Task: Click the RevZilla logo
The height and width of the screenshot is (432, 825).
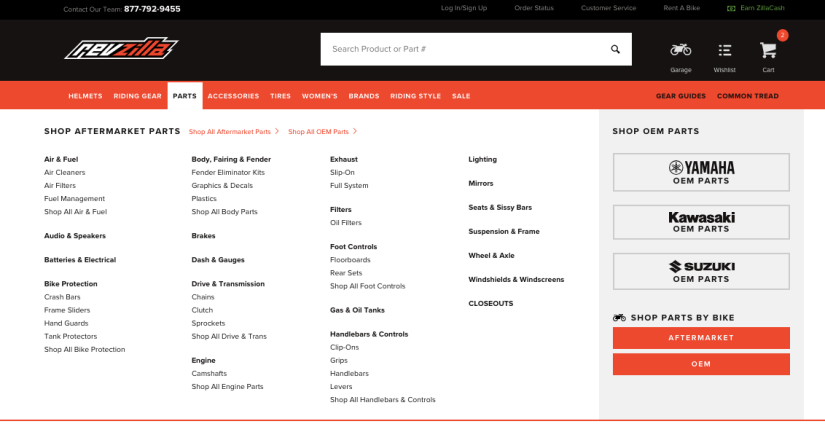Action: [121, 48]
